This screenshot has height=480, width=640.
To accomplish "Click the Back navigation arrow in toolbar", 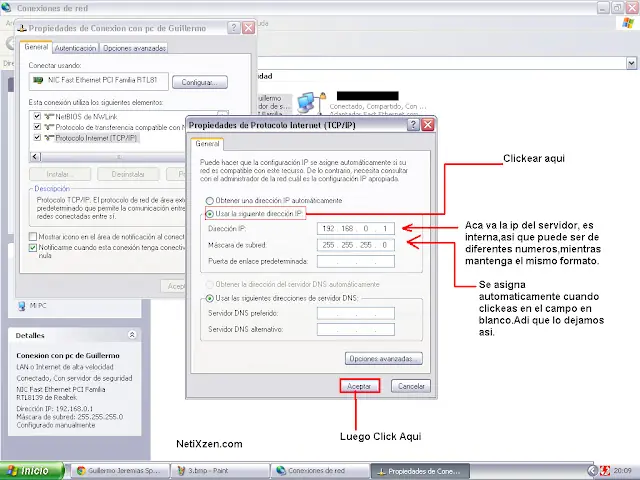I will point(9,43).
